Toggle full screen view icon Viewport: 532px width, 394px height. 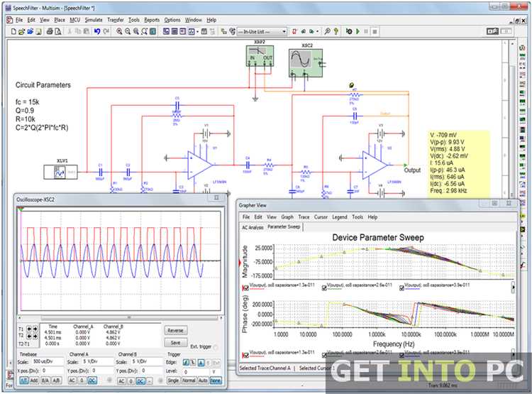pyautogui.click(x=153, y=31)
